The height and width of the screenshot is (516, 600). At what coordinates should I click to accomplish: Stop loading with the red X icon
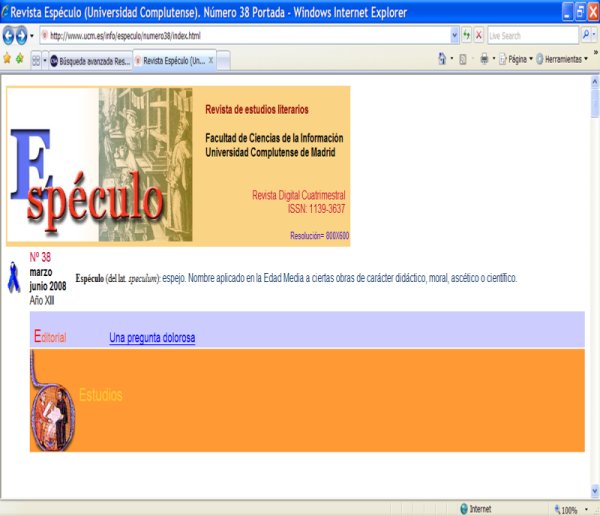click(479, 36)
